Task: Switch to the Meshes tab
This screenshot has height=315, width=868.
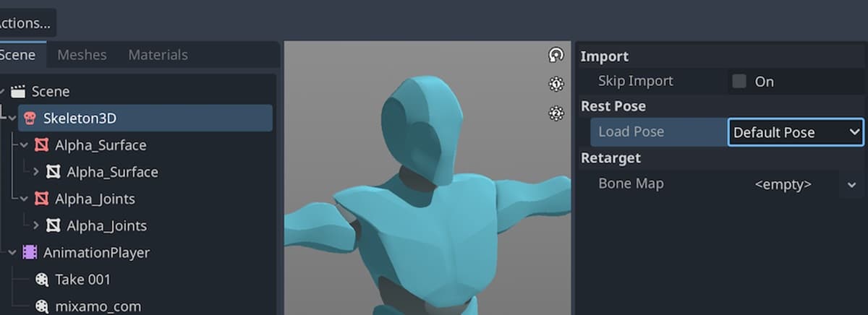Action: (x=82, y=55)
